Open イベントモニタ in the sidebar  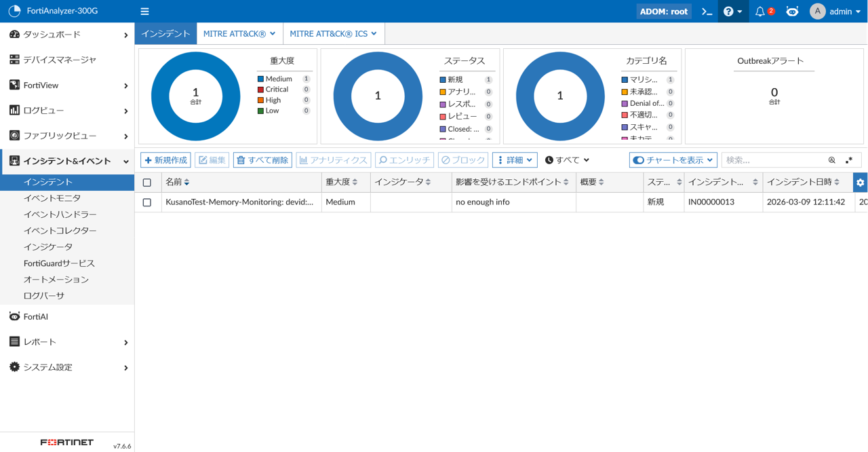point(52,198)
